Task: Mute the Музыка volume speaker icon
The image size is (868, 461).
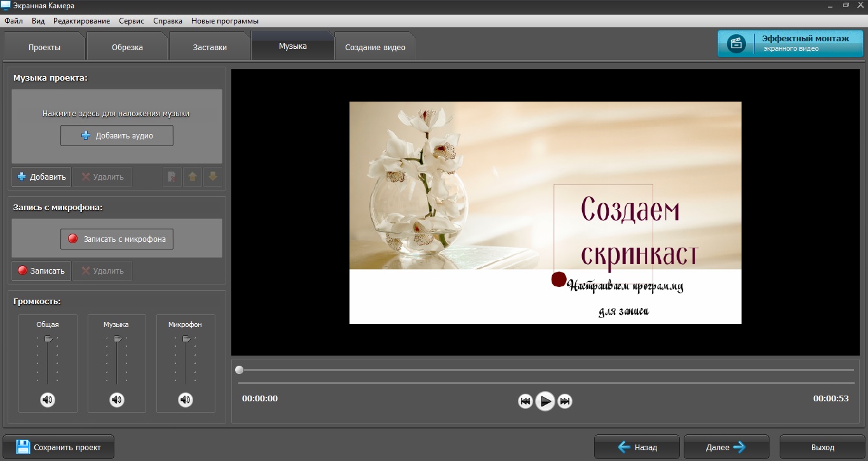Action: (116, 399)
